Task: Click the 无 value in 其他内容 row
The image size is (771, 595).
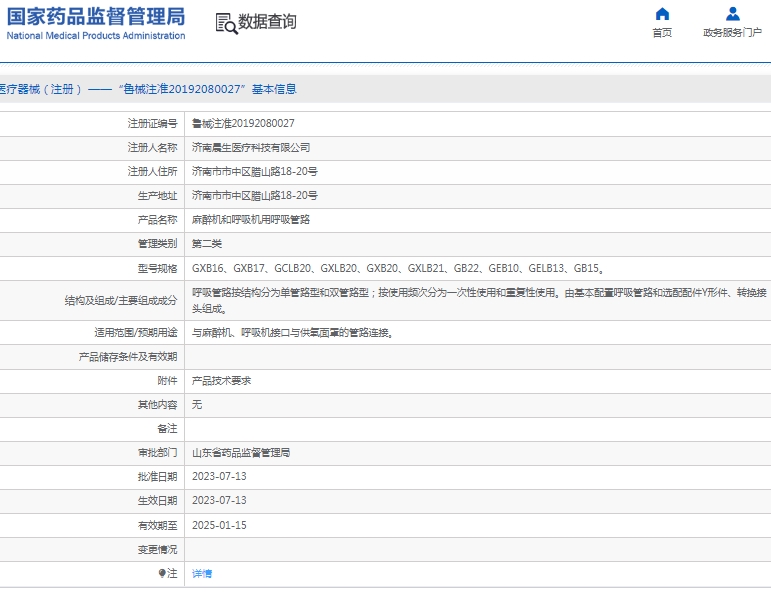Action: [197, 405]
